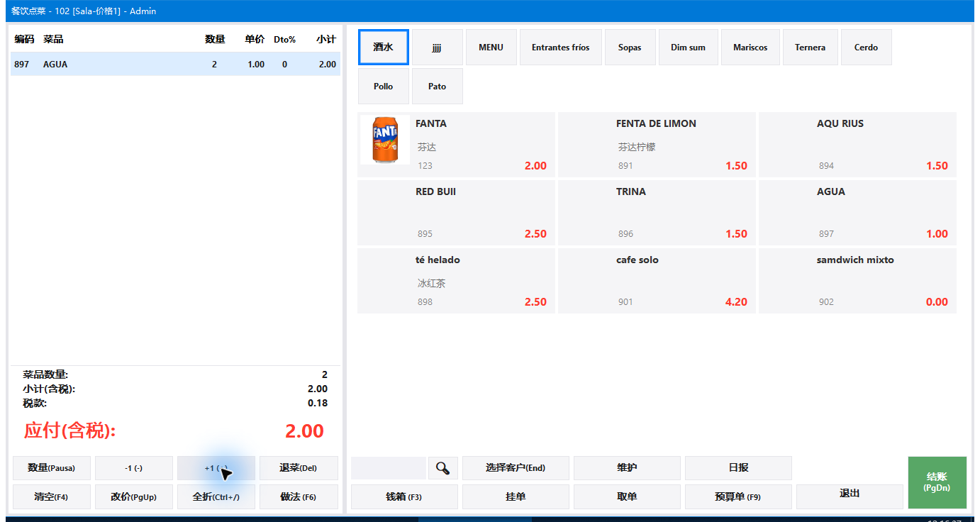
Task: Open 改价 (PgUp) price change
Action: coord(134,497)
